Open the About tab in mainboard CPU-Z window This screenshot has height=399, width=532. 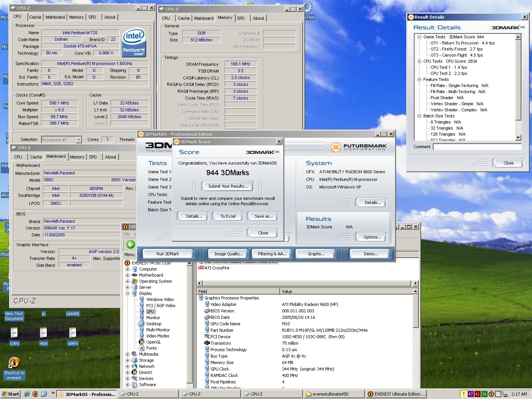pos(111,157)
